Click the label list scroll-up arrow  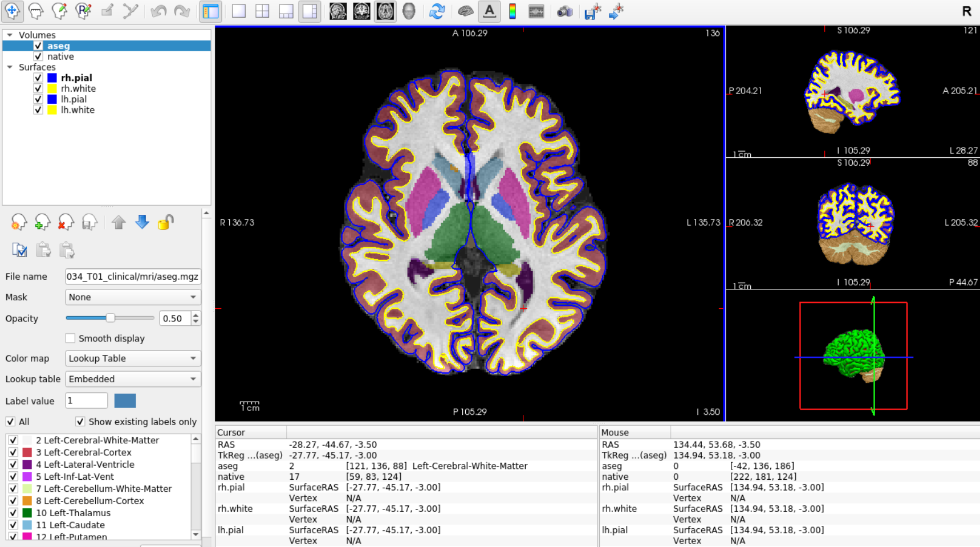[x=196, y=439]
